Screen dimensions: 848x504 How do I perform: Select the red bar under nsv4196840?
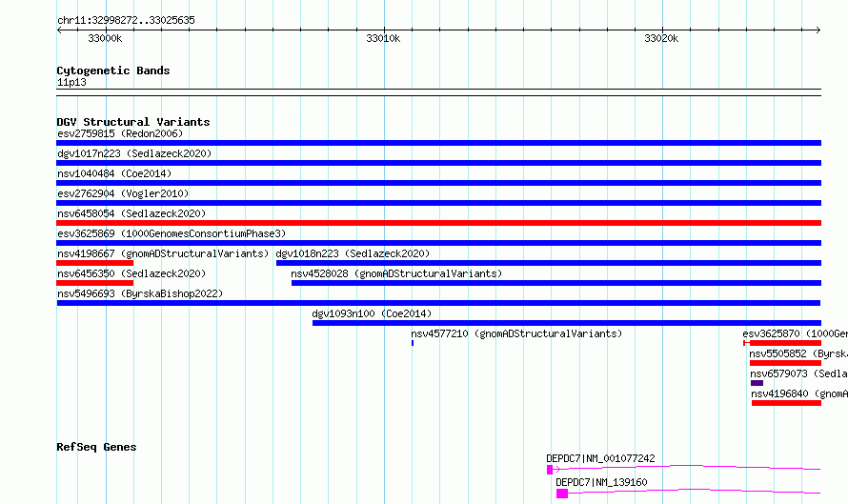click(x=786, y=403)
